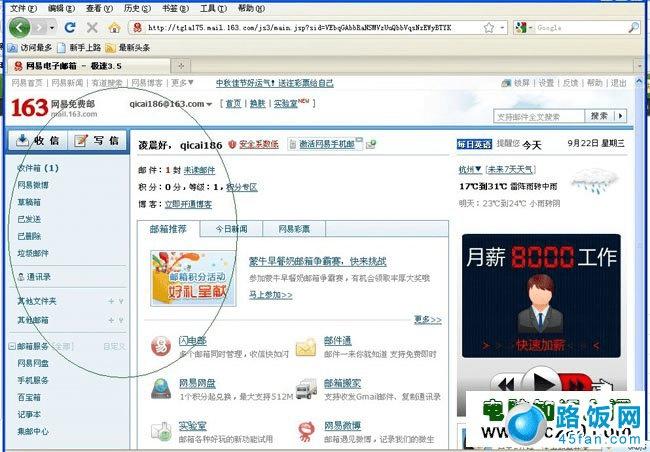Open the 通讯录 contacts entry

[34, 277]
